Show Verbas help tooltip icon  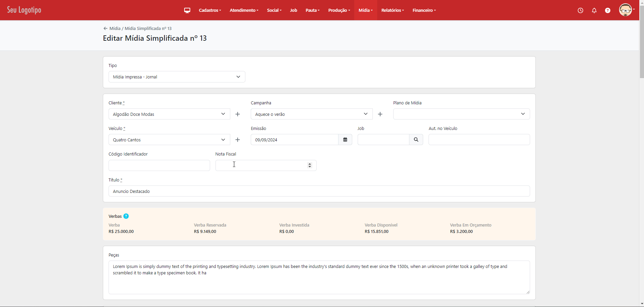126,216
